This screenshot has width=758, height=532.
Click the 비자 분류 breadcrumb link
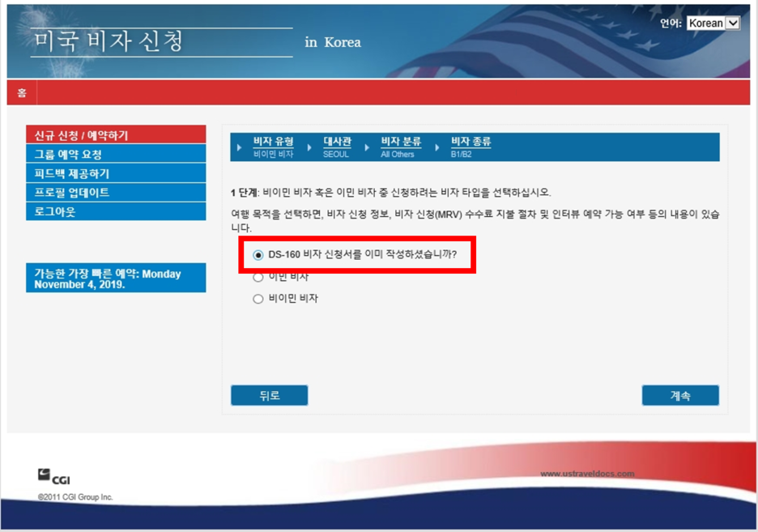[x=401, y=141]
